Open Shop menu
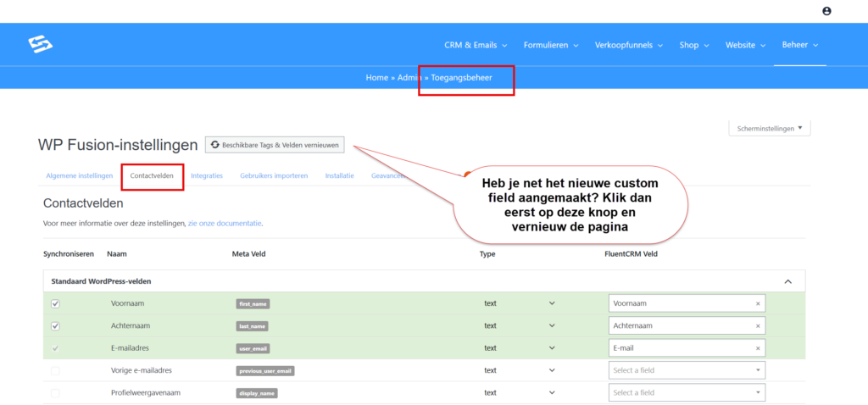868x405 pixels. 694,46
